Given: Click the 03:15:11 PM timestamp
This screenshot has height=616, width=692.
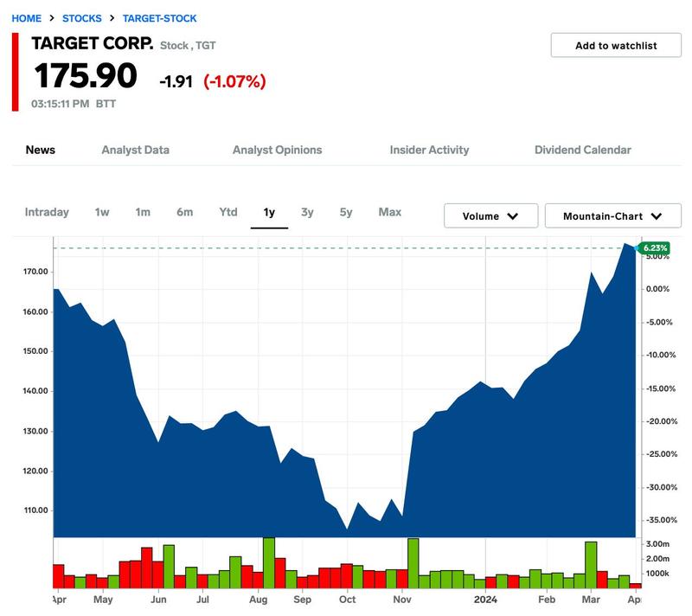Looking at the screenshot, I should tap(60, 104).
